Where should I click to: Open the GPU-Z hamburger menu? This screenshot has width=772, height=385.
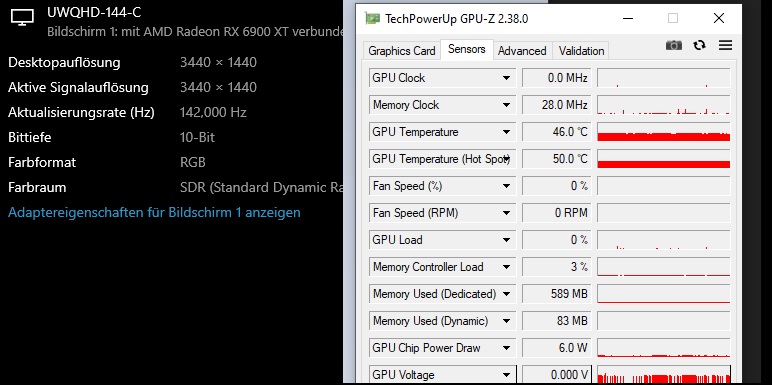tap(725, 45)
